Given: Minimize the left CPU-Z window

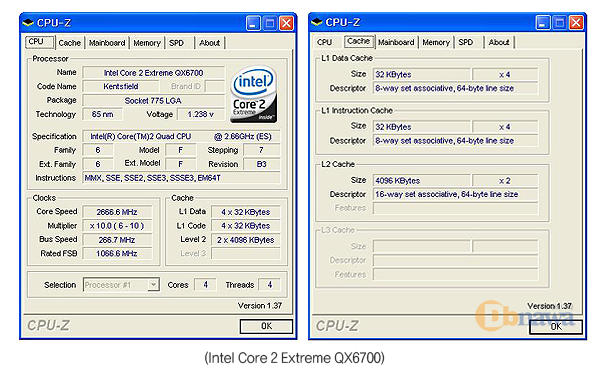Looking at the screenshot, I should 253,23.
